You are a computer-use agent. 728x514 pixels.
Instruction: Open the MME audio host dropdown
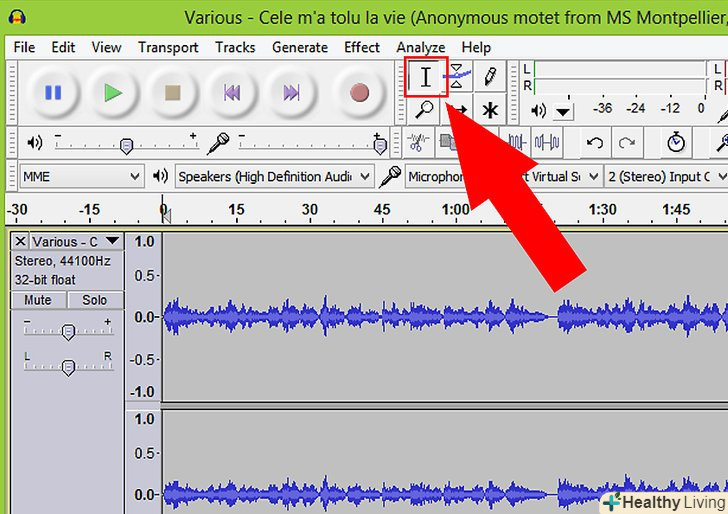point(82,176)
